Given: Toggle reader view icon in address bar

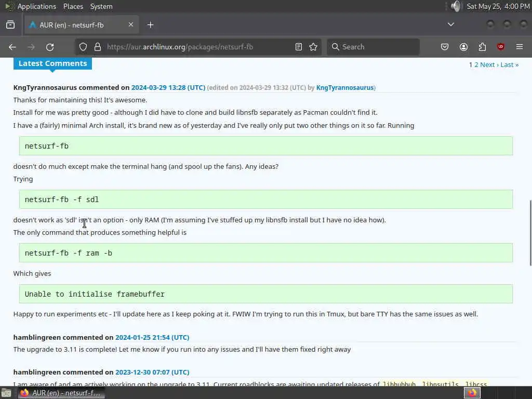Looking at the screenshot, I should coord(299,47).
